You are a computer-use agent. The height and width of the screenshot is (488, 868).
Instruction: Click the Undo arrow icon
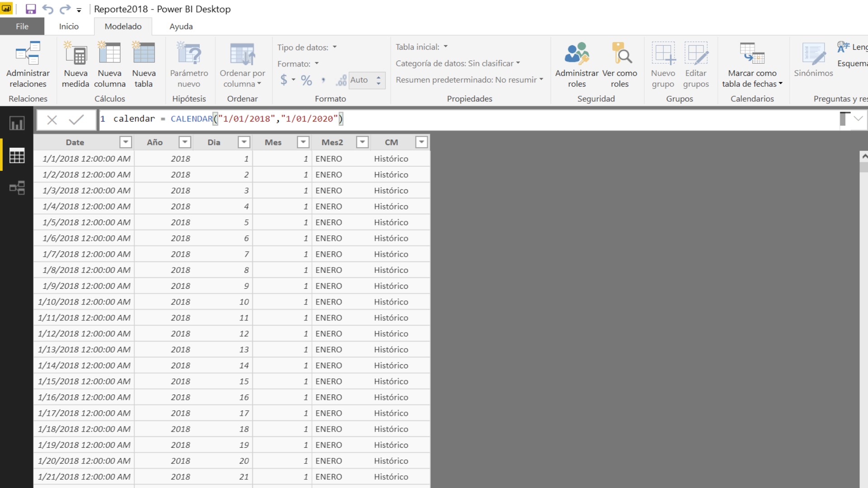point(48,9)
